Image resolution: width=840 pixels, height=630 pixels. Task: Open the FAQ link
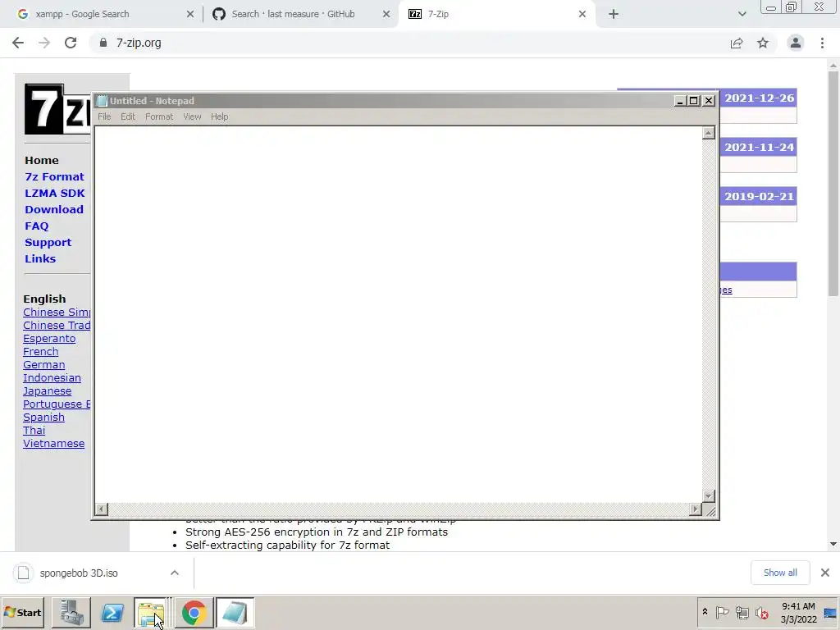(36, 226)
